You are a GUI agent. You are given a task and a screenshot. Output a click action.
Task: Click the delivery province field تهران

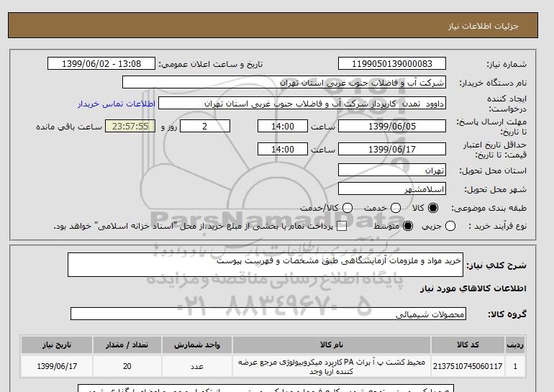pos(392,170)
